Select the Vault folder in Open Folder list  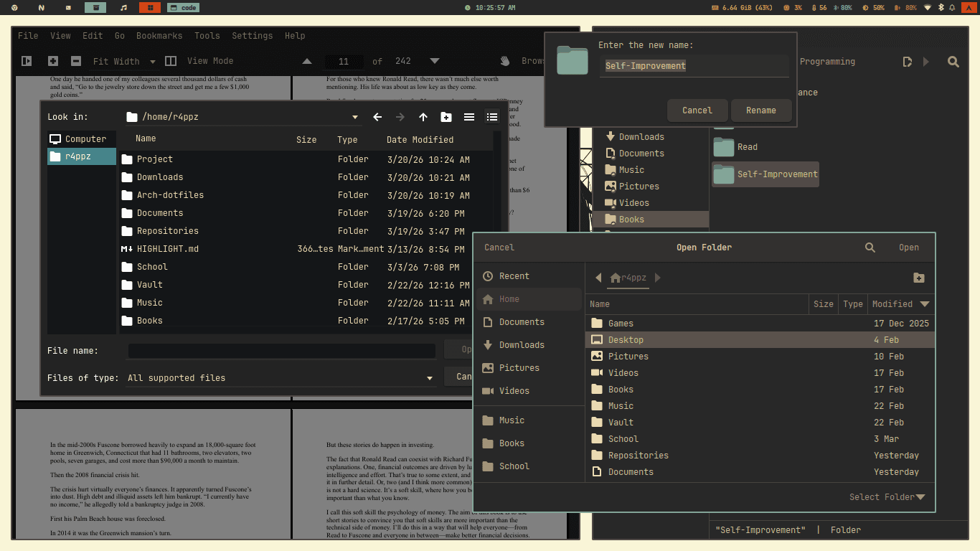760,423
